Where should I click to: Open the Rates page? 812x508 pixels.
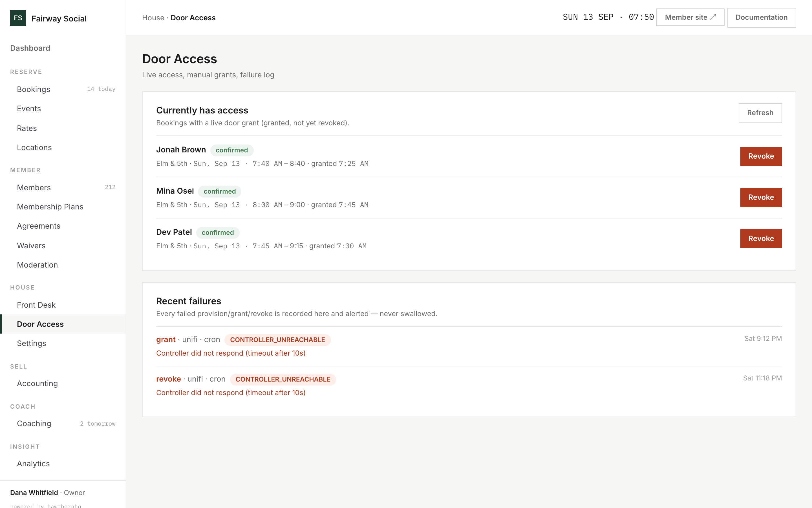pos(63,128)
